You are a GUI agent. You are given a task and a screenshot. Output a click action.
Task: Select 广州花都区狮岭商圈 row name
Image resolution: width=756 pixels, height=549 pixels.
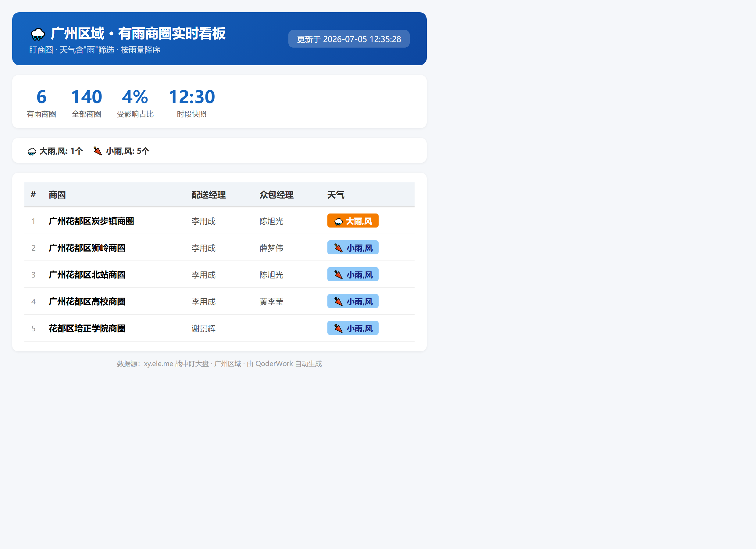87,248
